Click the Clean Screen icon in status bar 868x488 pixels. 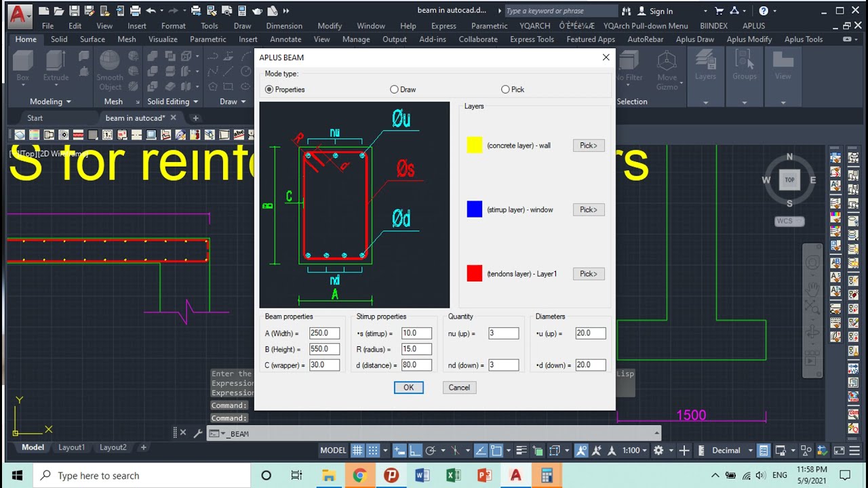pyautogui.click(x=839, y=451)
